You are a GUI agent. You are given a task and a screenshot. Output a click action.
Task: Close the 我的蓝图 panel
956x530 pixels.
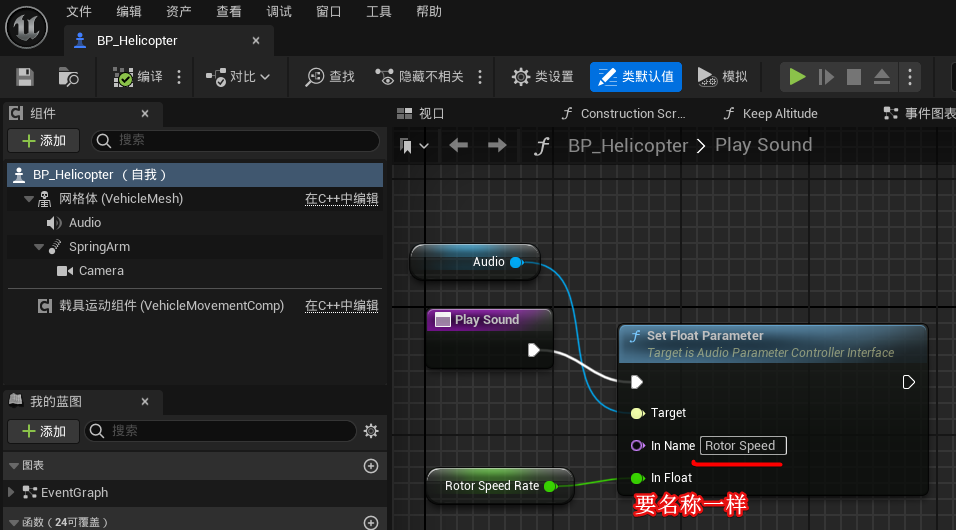[144, 401]
